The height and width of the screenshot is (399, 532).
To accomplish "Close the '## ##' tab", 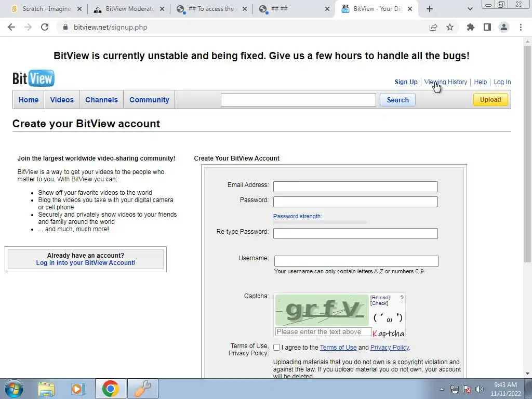I will coord(327,9).
